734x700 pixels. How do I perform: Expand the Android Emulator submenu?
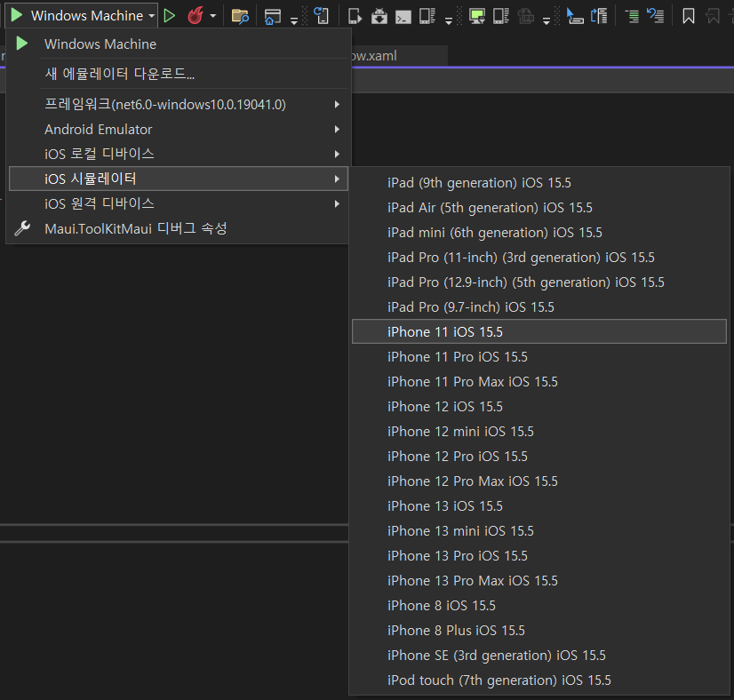click(x=178, y=129)
